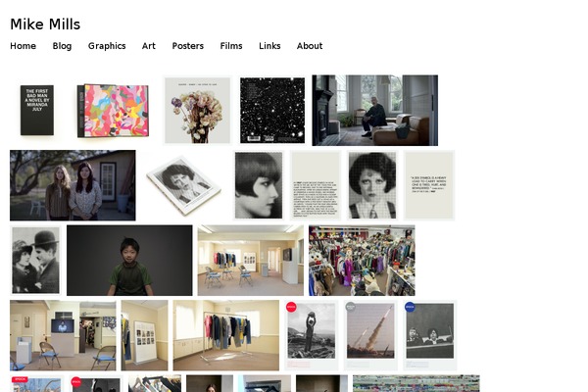Open the bottom-row hanging clothes thumbnail
Viewport: 588px width, 392px height.
click(x=155, y=383)
